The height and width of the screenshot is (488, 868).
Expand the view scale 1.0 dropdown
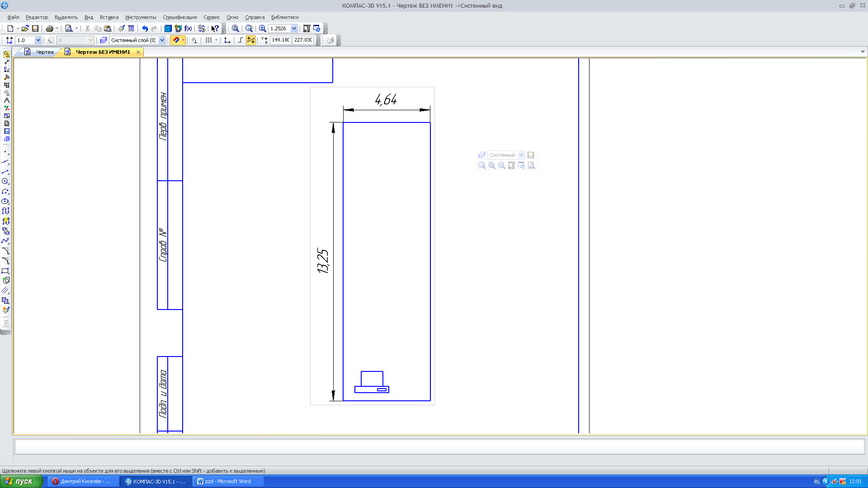click(38, 40)
